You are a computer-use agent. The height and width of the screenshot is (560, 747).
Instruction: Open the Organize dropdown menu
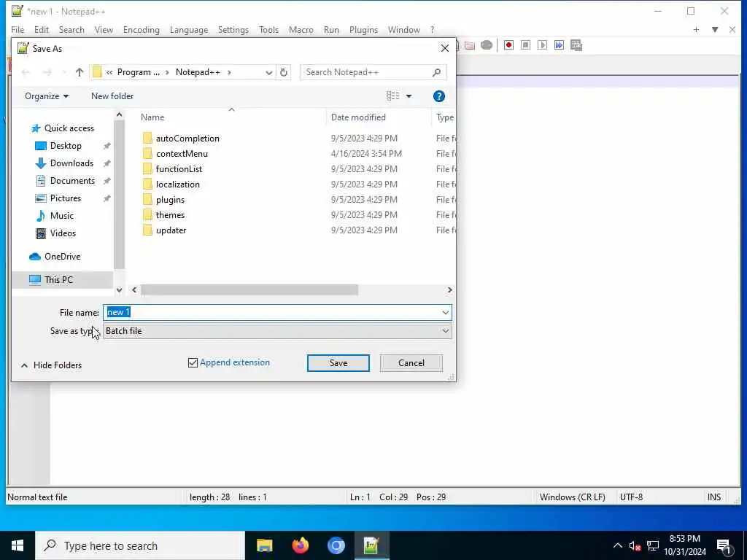(x=47, y=96)
